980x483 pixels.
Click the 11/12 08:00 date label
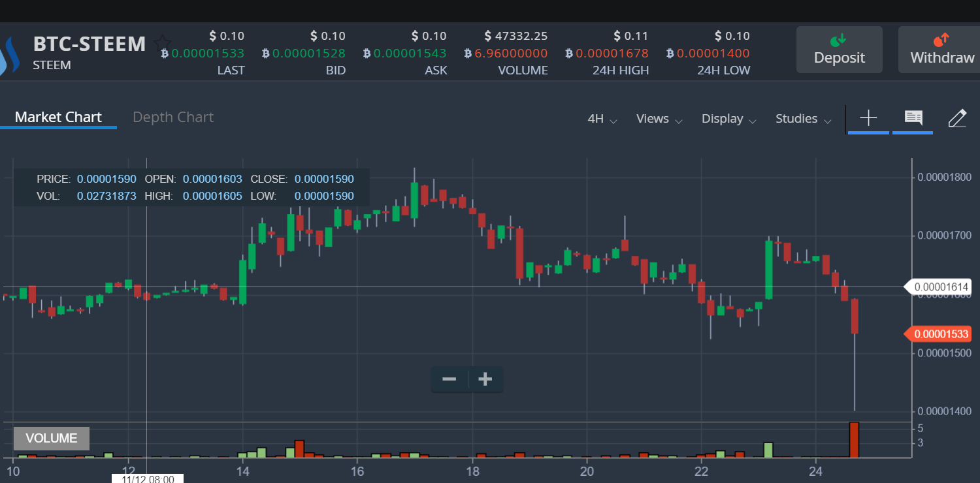148,479
